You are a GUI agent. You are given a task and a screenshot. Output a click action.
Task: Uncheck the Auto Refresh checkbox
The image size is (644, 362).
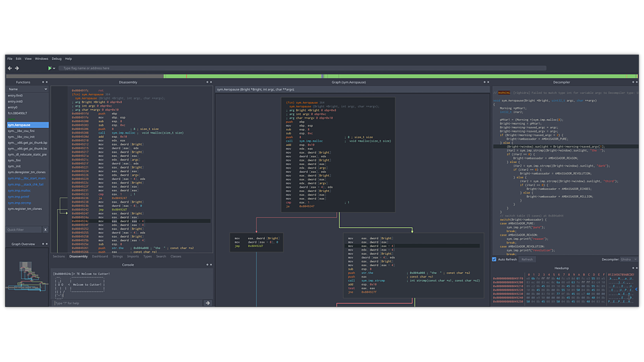tap(494, 259)
